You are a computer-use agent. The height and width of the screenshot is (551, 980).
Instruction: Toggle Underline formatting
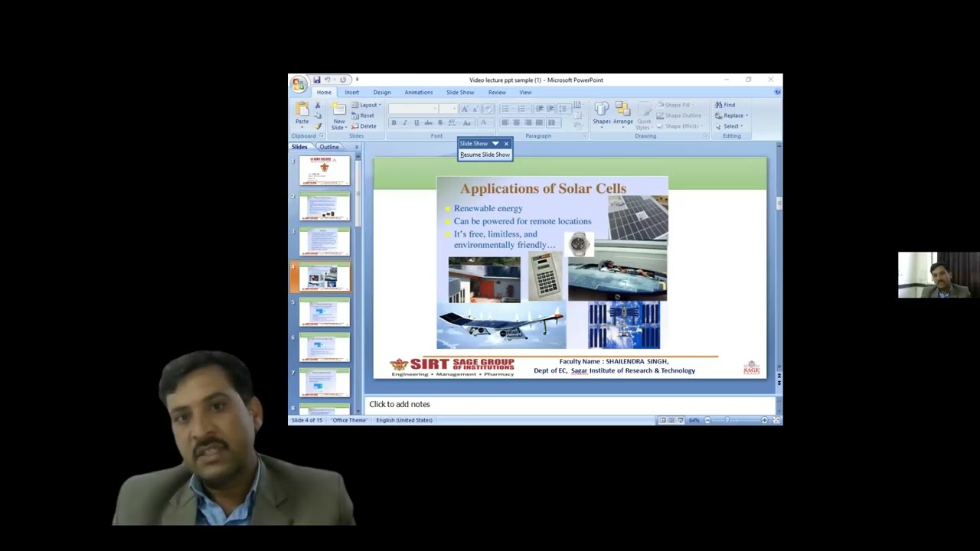click(416, 122)
